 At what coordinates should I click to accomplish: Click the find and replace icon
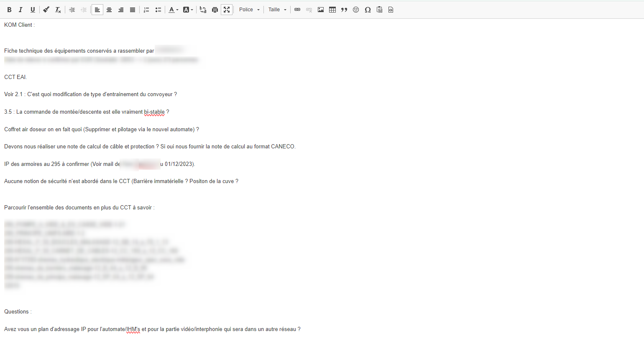(203, 10)
